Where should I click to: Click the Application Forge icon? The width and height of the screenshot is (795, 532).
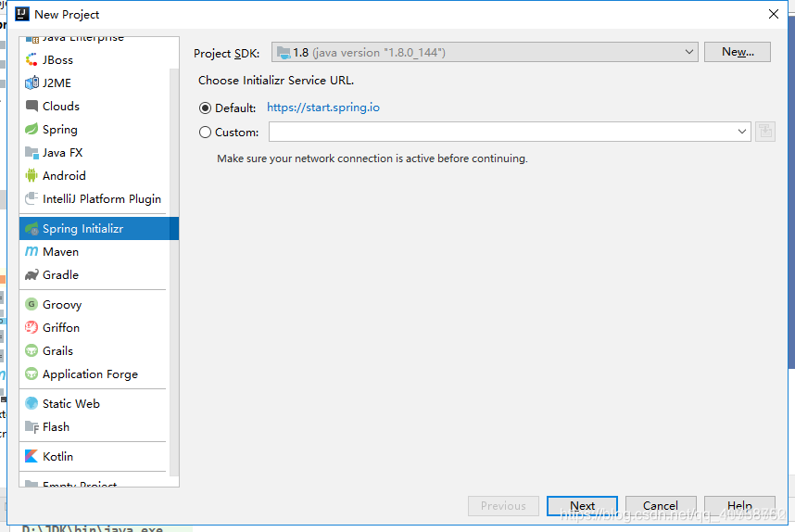pyautogui.click(x=32, y=374)
